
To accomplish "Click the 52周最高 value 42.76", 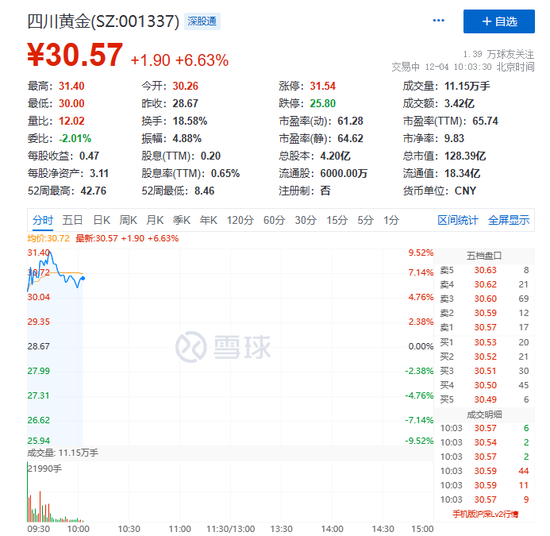I will tap(93, 191).
